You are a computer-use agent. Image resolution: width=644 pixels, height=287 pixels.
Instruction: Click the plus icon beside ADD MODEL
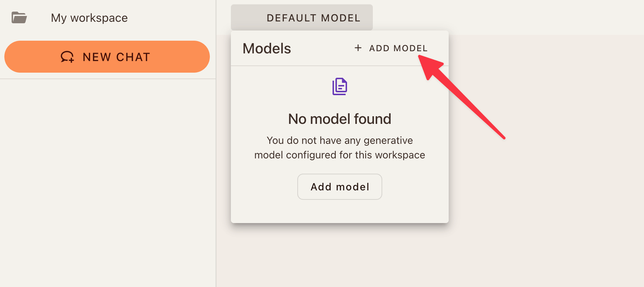point(358,48)
